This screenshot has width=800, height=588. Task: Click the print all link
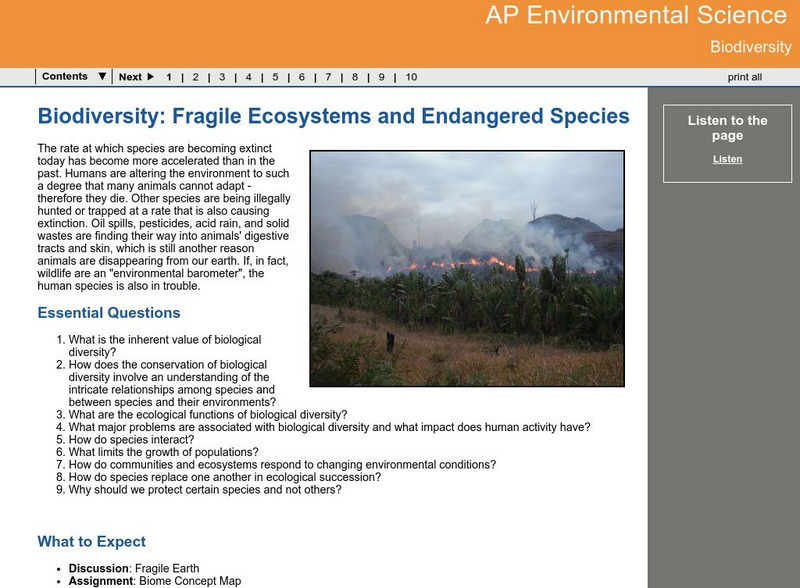pos(744,77)
